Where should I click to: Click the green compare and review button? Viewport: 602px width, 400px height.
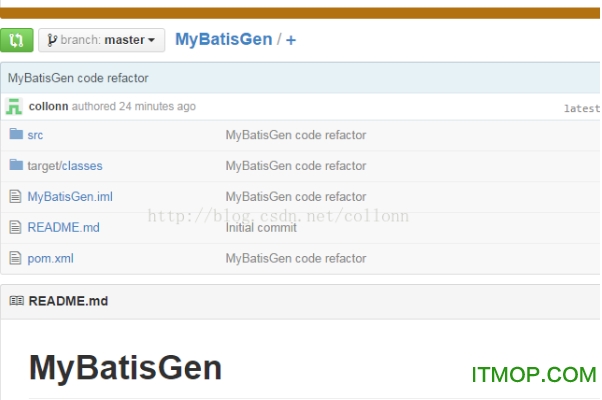(17, 40)
